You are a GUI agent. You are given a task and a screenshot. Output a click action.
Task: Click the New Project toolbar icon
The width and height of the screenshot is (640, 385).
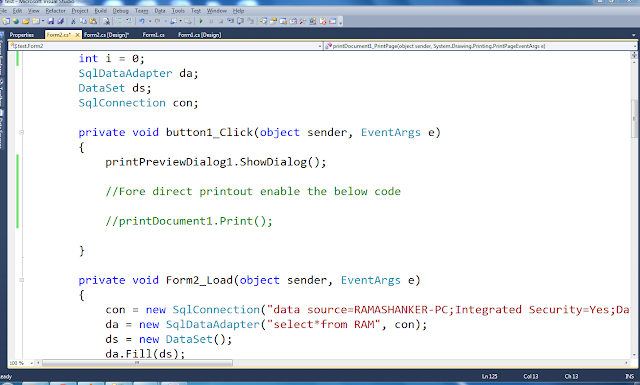point(6,21)
